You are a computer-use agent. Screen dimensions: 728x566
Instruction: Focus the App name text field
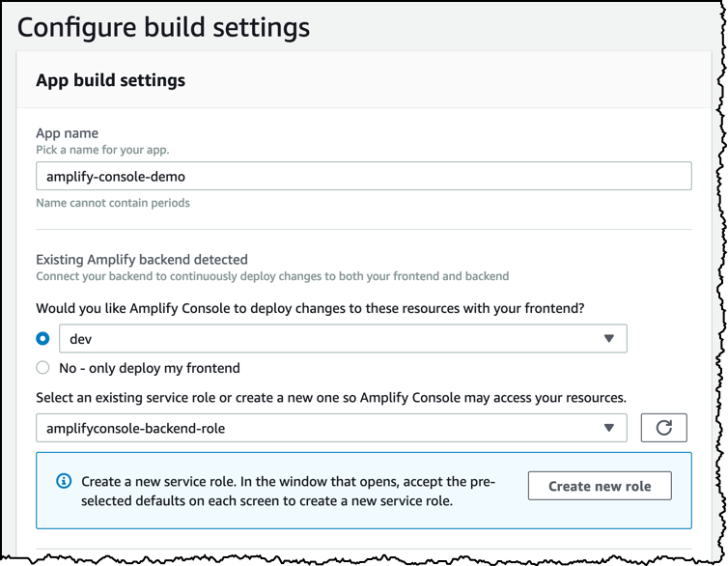[363, 176]
